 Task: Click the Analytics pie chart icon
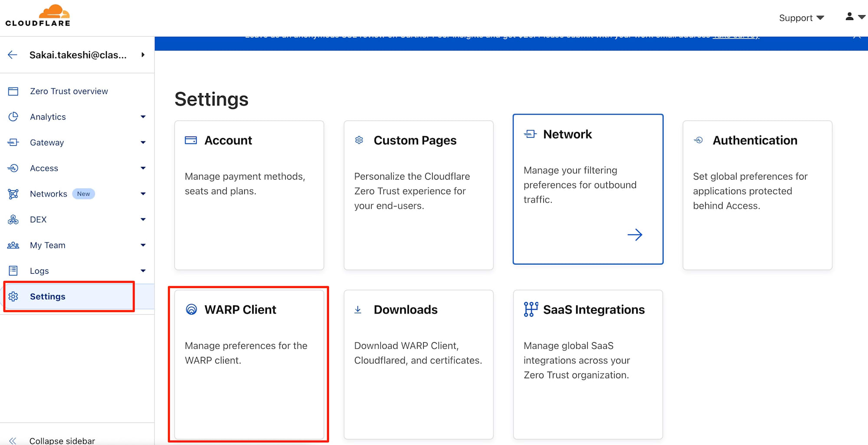13,117
